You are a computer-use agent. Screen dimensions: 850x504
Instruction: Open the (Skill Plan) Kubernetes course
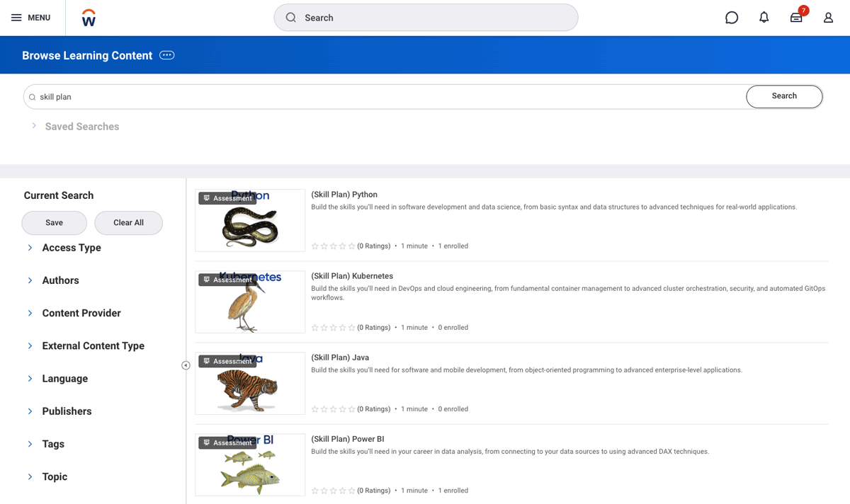[x=352, y=276]
